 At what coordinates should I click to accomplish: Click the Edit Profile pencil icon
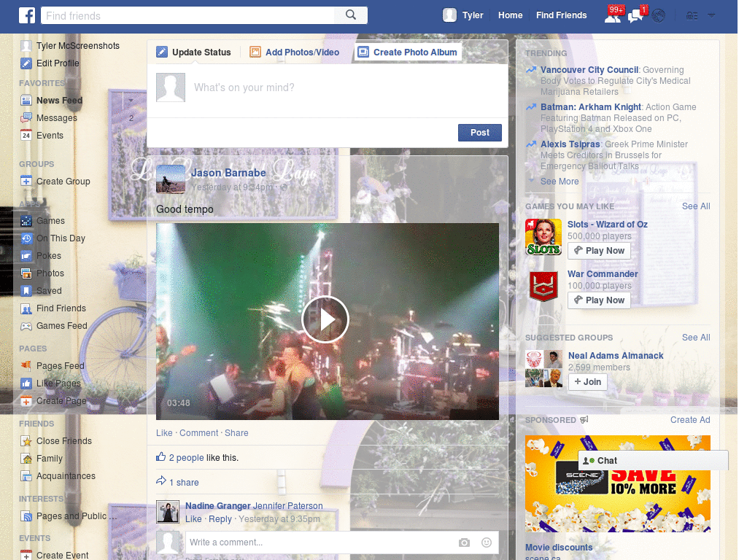(x=26, y=63)
